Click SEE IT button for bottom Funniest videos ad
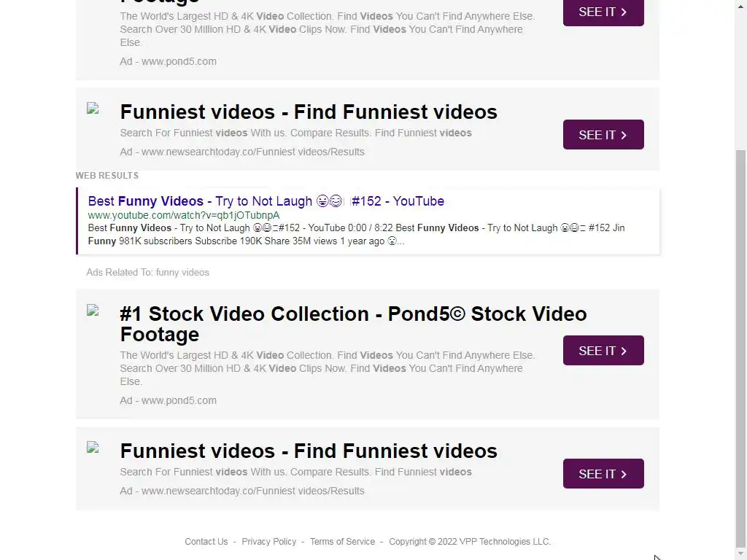The width and height of the screenshot is (747, 560). (x=603, y=474)
